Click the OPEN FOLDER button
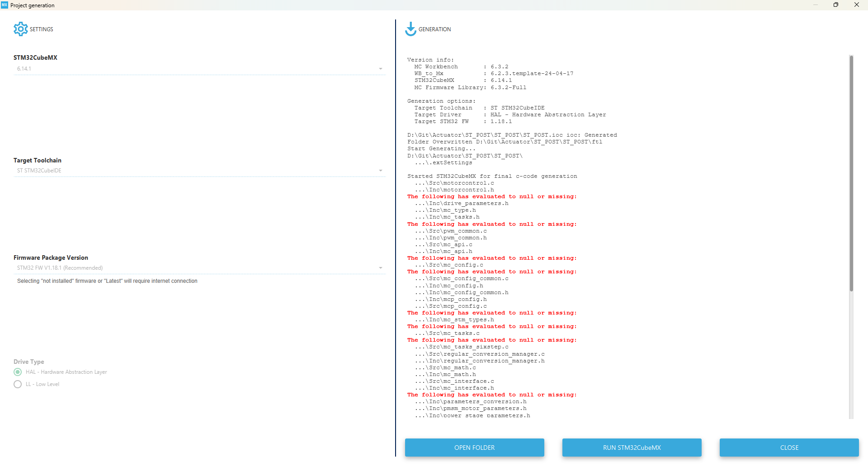 pyautogui.click(x=474, y=447)
